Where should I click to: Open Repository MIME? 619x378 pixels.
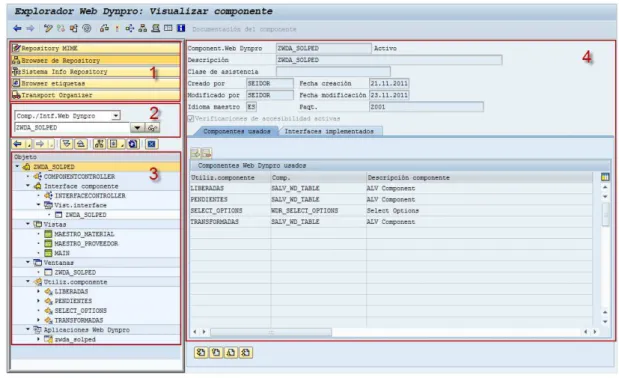tap(96, 48)
